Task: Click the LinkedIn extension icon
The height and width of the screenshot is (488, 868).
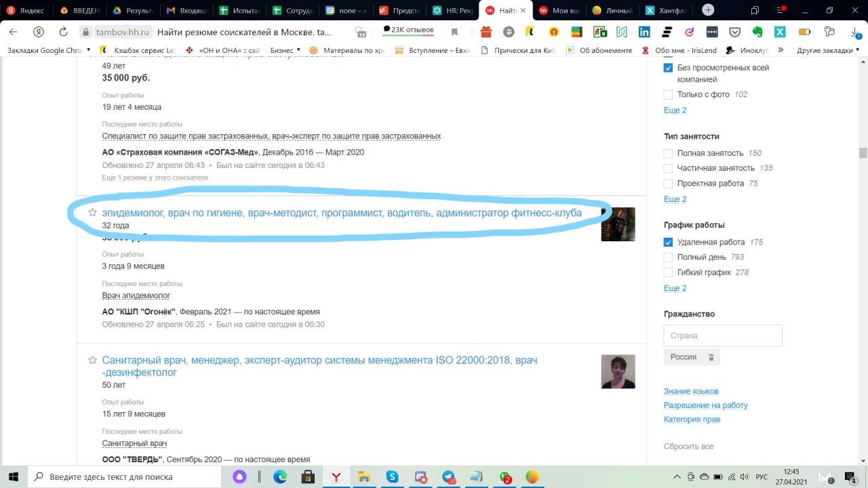Action: 644,32
